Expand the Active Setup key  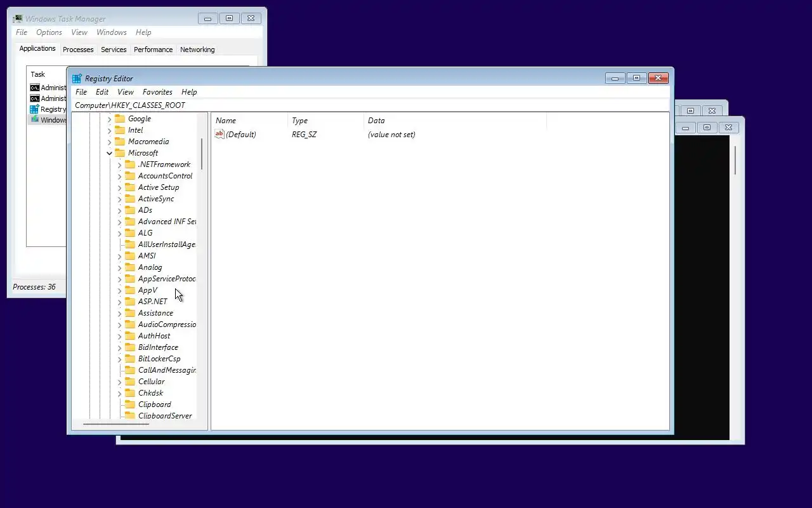119,187
